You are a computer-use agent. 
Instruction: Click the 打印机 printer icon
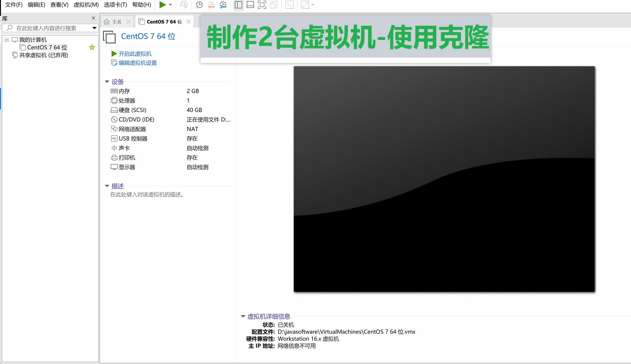click(x=114, y=157)
